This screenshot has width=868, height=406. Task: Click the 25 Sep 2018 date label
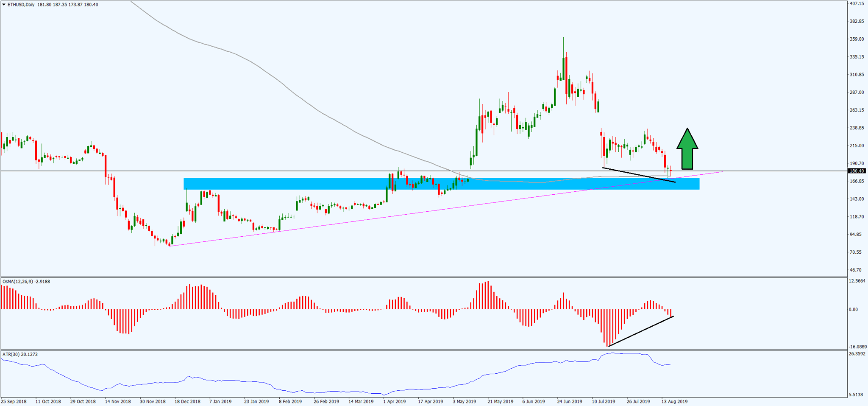point(14,401)
